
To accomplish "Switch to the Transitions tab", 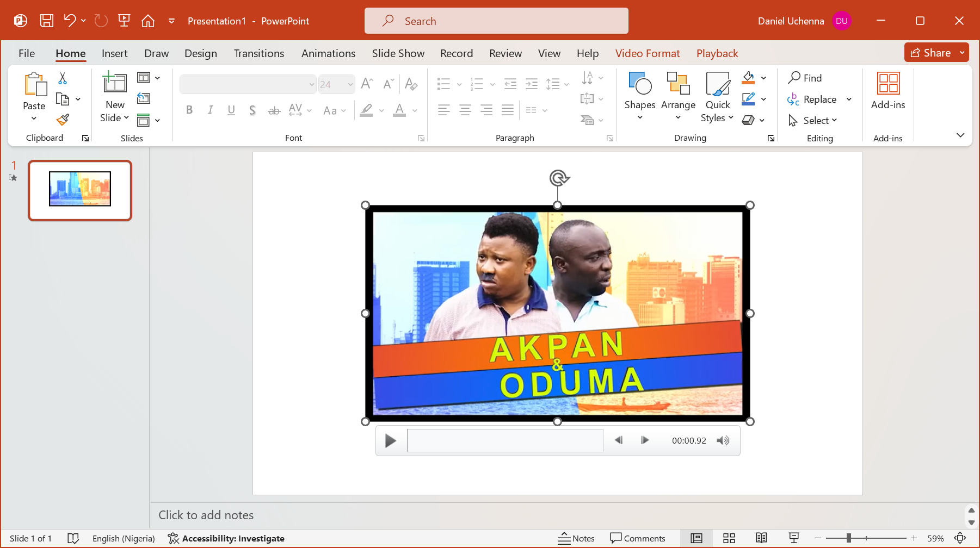I will click(258, 53).
